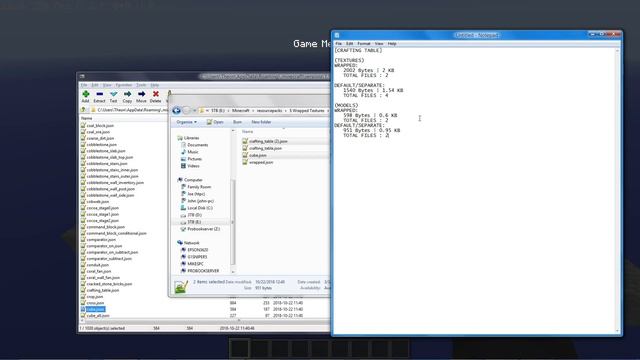Select conduit.json in 7-Zip list
This screenshot has width=640, height=360.
point(95,265)
